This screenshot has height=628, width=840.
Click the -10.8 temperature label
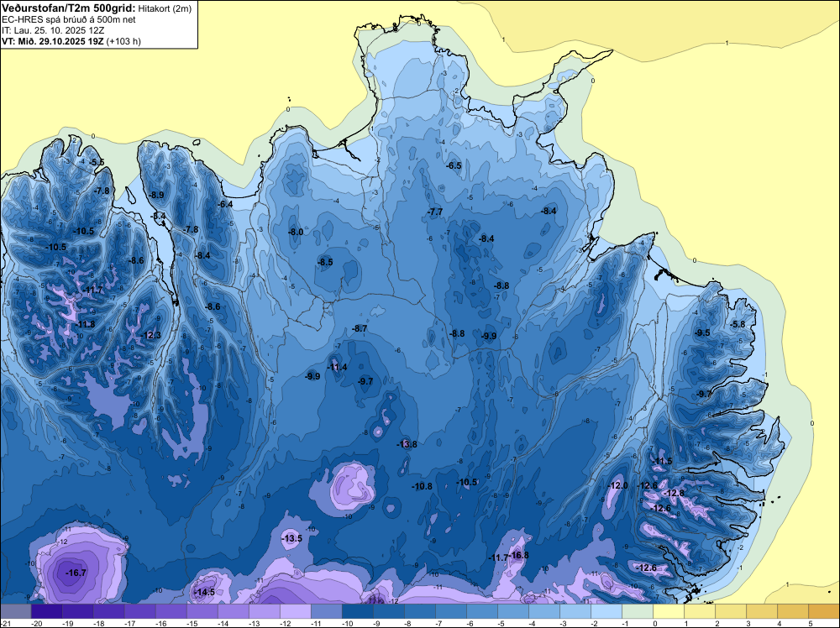pyautogui.click(x=423, y=487)
